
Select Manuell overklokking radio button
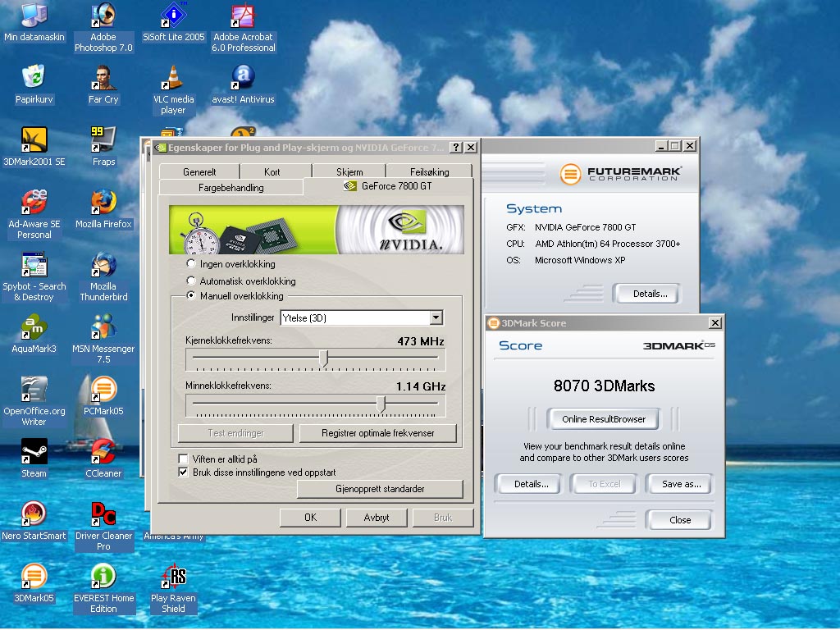[x=190, y=295]
